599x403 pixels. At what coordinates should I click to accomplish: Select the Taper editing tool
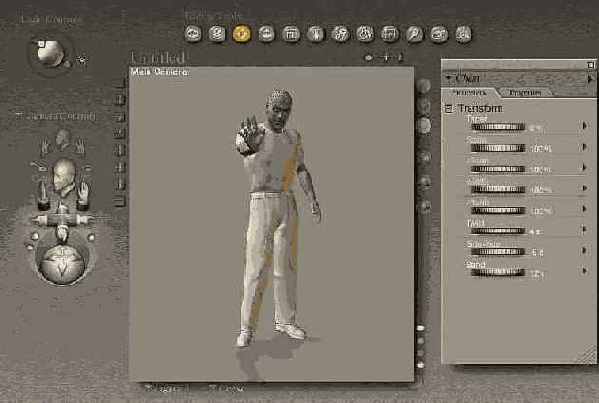coord(316,34)
